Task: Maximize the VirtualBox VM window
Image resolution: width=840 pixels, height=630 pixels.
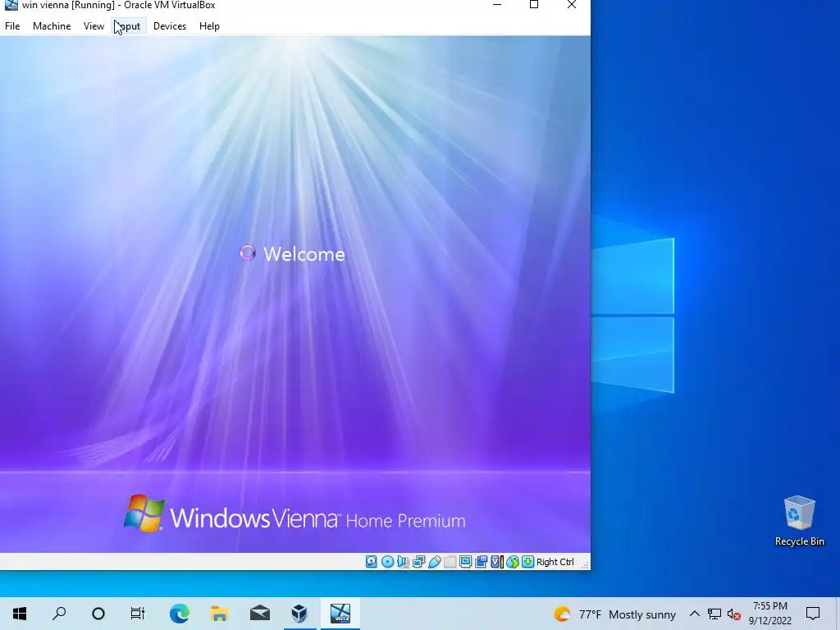Action: coord(534,5)
